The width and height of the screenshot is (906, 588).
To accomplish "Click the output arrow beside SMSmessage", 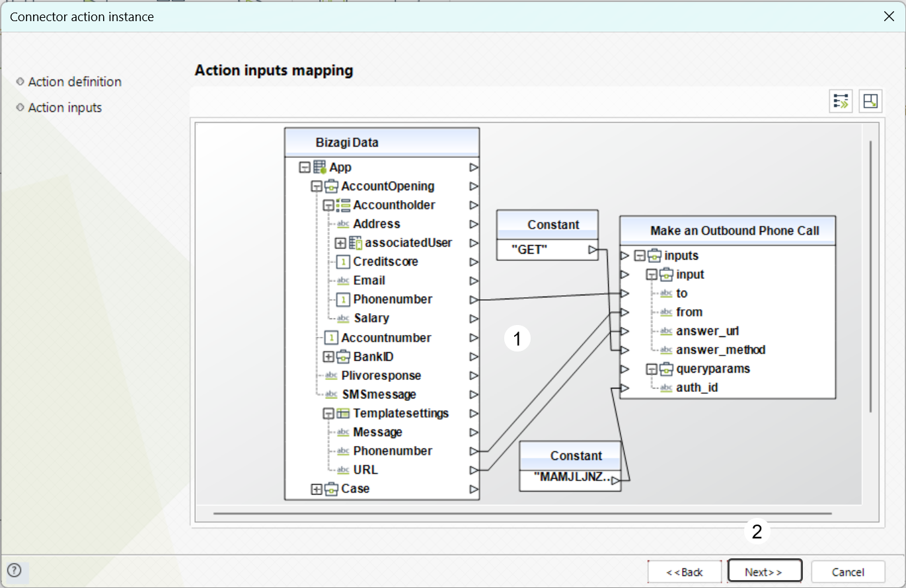I will point(473,394).
